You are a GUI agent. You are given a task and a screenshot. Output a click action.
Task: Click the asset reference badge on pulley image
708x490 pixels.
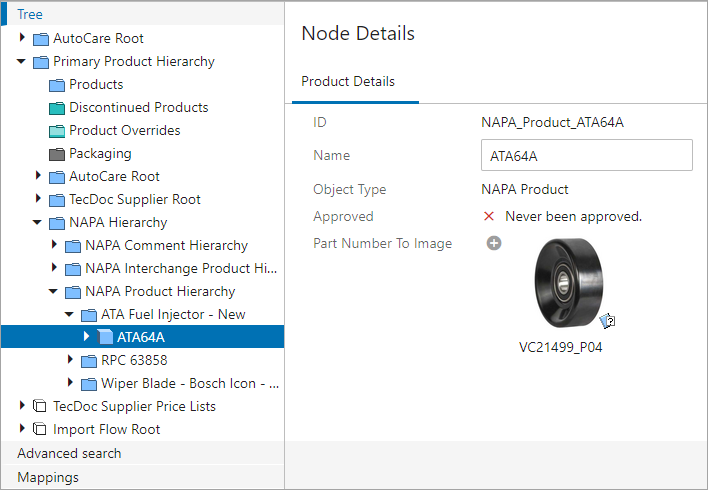(607, 321)
